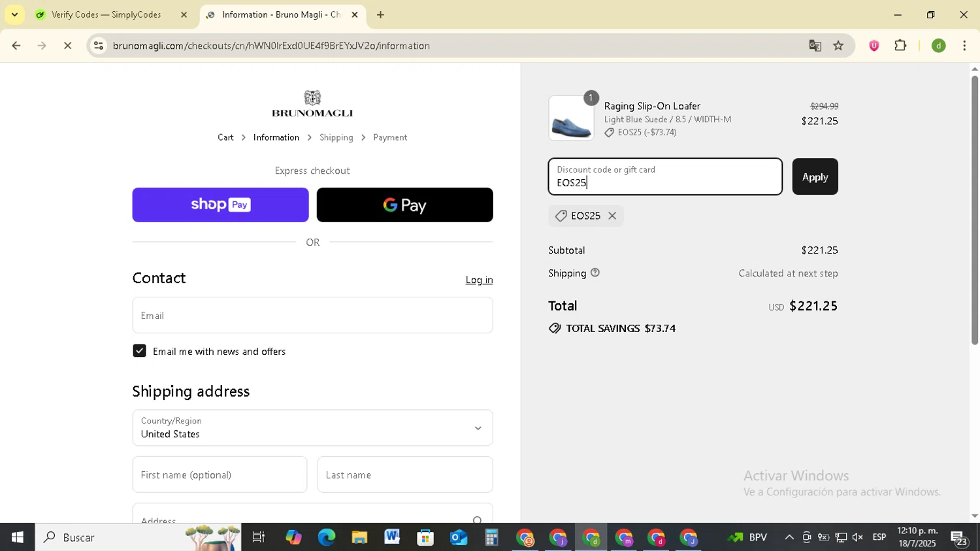The height and width of the screenshot is (551, 980).
Task: Open Microsoft Word from taskbar
Action: pyautogui.click(x=392, y=537)
